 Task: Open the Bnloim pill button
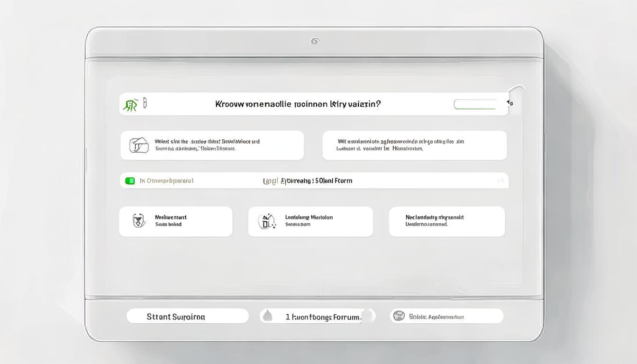[x=446, y=316]
